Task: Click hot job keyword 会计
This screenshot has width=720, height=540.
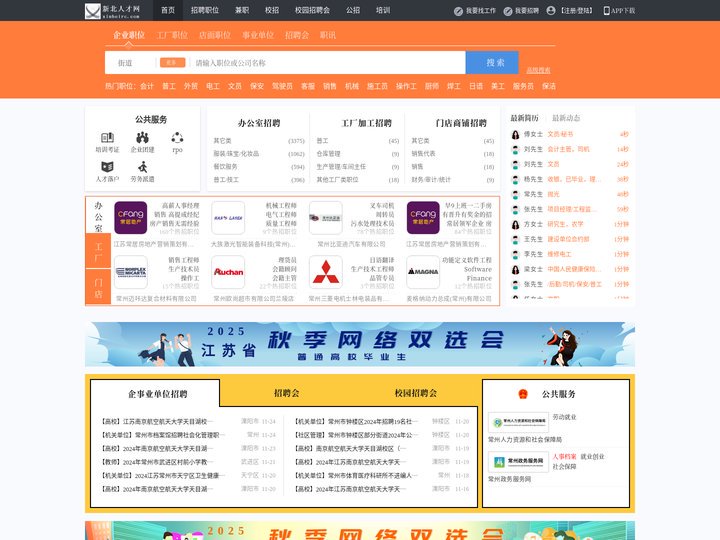Action: click(x=147, y=86)
